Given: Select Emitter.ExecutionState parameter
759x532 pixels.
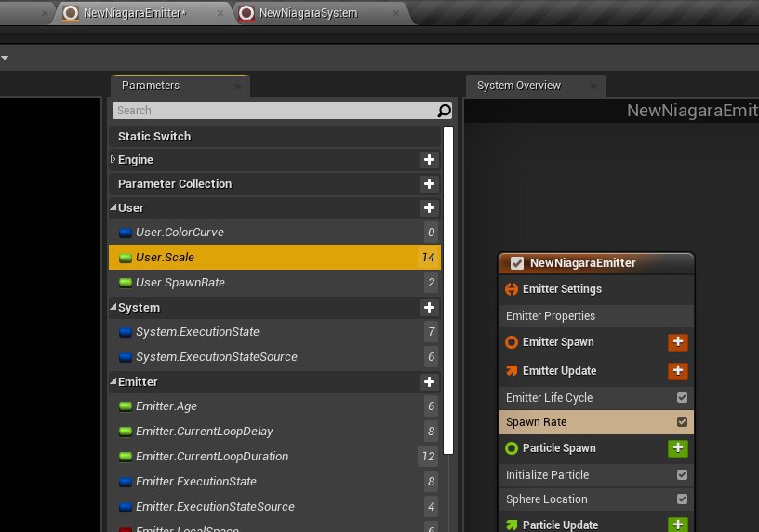Looking at the screenshot, I should tap(274, 482).
